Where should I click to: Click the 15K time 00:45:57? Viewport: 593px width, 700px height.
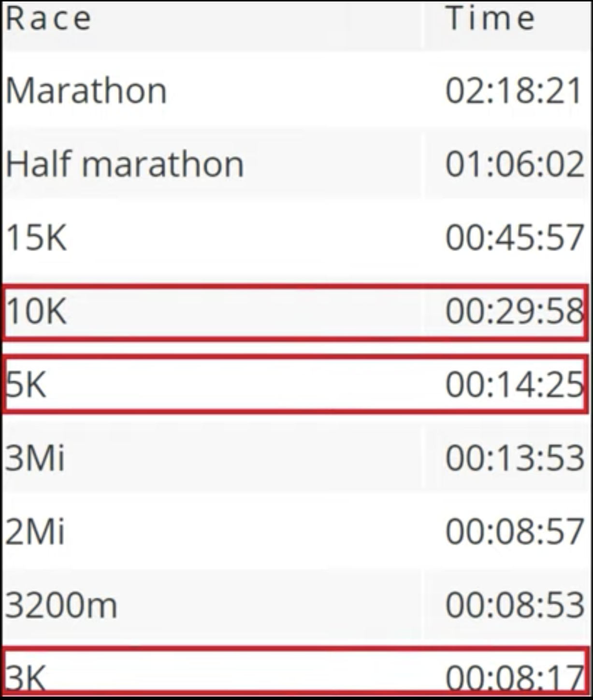click(x=514, y=238)
